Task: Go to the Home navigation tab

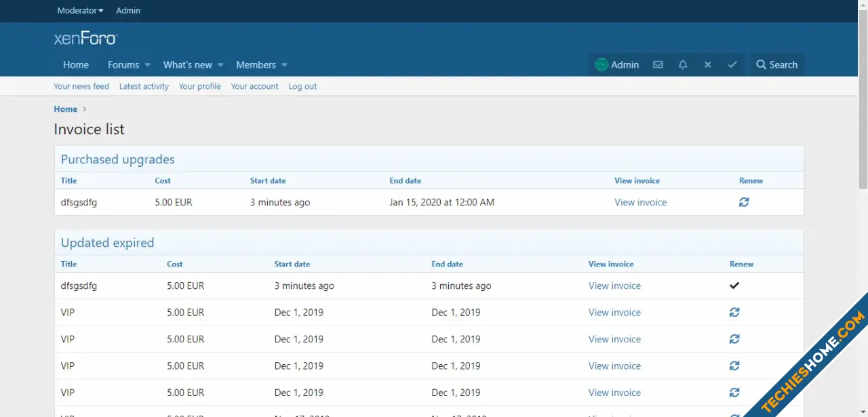Action: click(x=76, y=65)
